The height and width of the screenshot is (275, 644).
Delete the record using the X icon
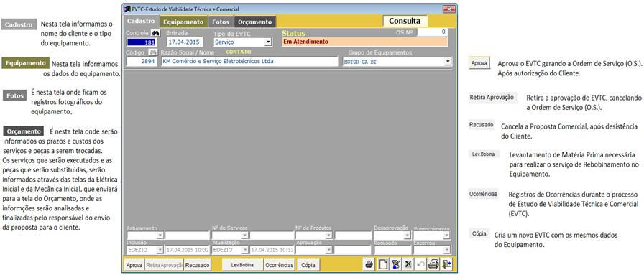408,265
